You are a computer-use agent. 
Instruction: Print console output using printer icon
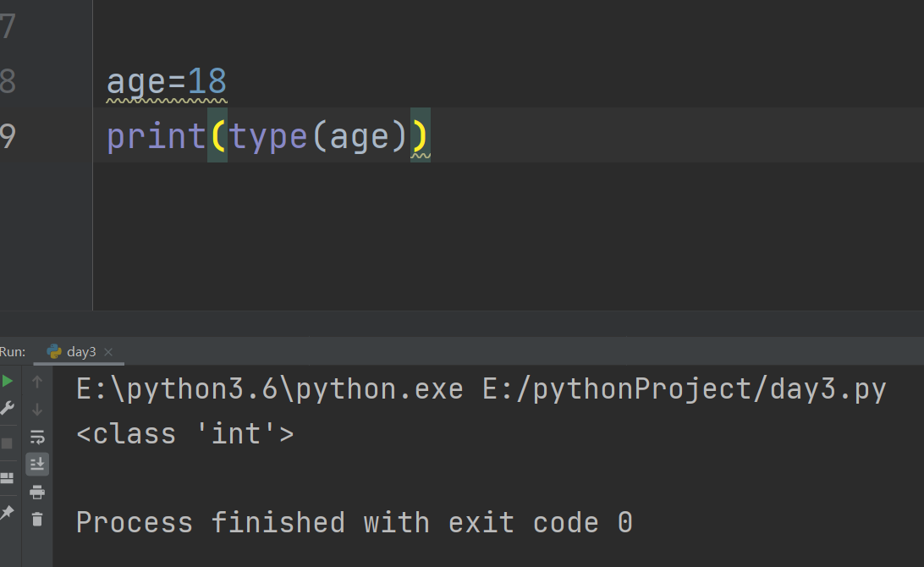[x=37, y=493]
